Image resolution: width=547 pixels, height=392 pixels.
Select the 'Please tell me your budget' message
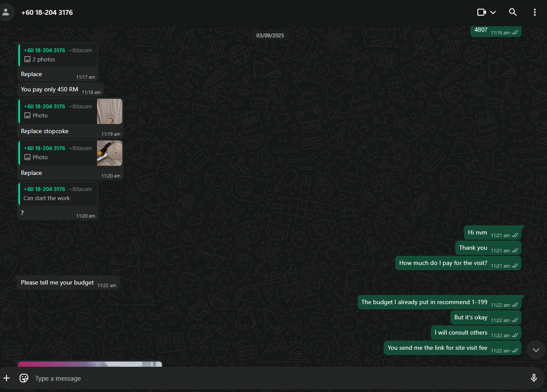coord(68,283)
